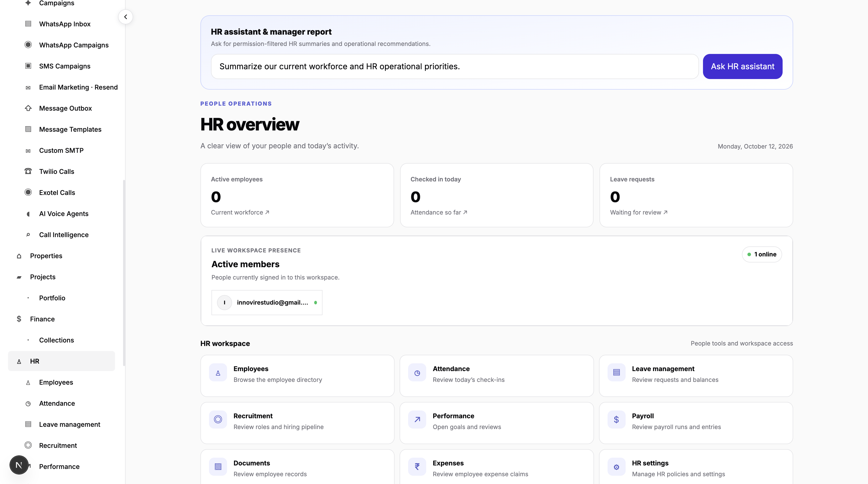Click the Ask HR assistant button
Viewport: 868px width, 484px height.
(x=743, y=66)
